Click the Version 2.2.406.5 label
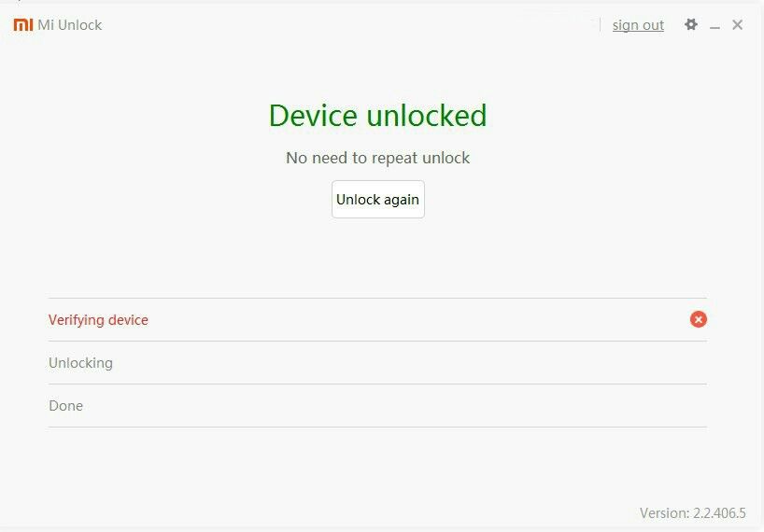This screenshot has width=764, height=532. pos(692,513)
